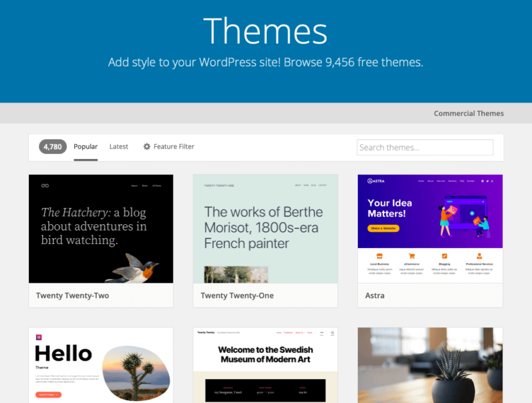Screen dimensions: 532x403
Task: Click the Twenty Twenty-Two theme name
Action: 72,295
